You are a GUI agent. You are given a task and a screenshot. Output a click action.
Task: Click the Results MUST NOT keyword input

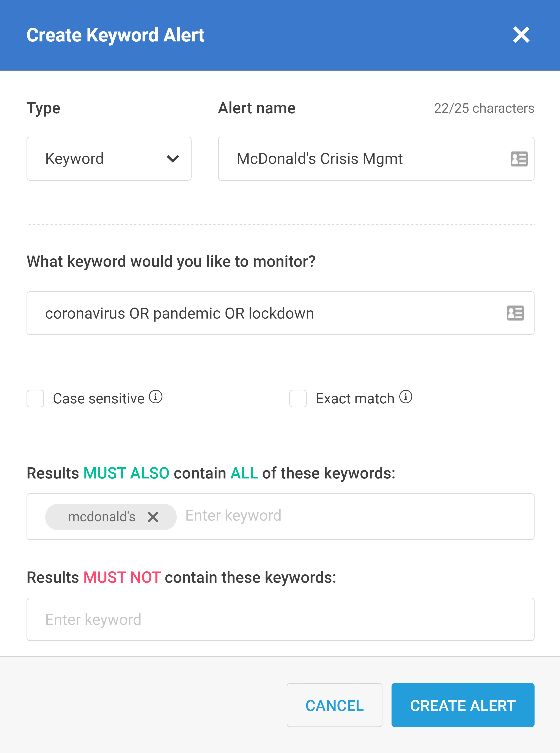281,619
